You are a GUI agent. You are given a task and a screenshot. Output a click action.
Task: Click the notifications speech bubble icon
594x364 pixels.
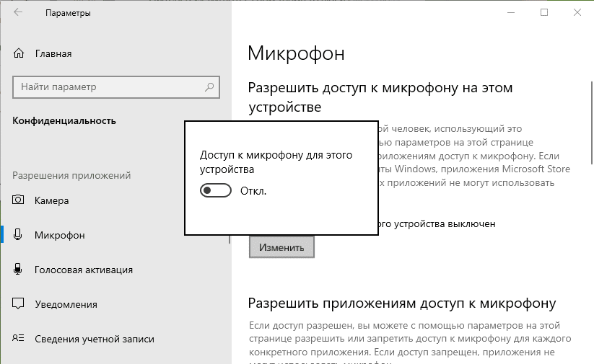(x=19, y=304)
